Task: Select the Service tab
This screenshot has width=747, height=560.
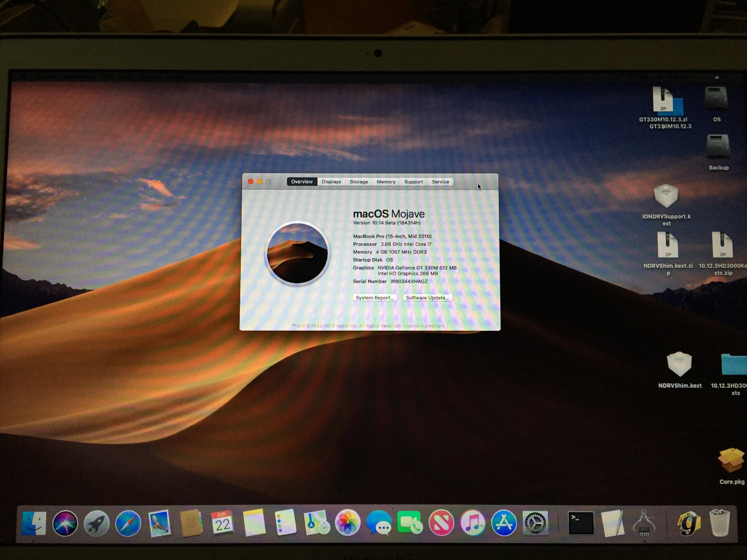Action: pyautogui.click(x=440, y=182)
